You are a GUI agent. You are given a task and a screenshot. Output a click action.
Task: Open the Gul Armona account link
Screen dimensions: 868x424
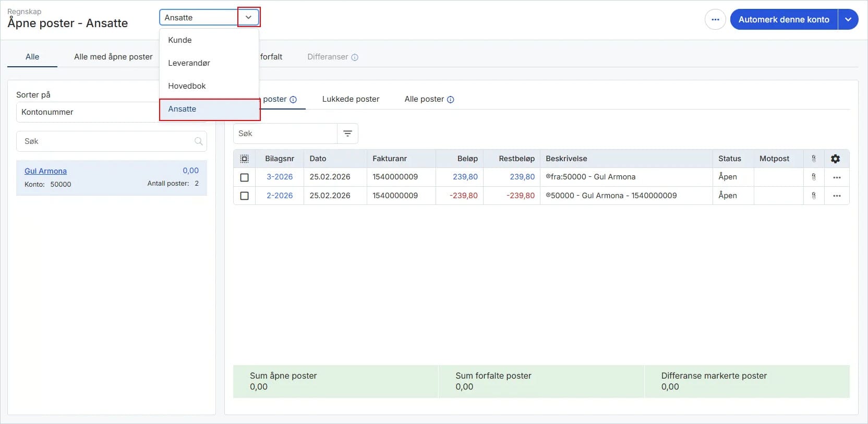(x=45, y=171)
